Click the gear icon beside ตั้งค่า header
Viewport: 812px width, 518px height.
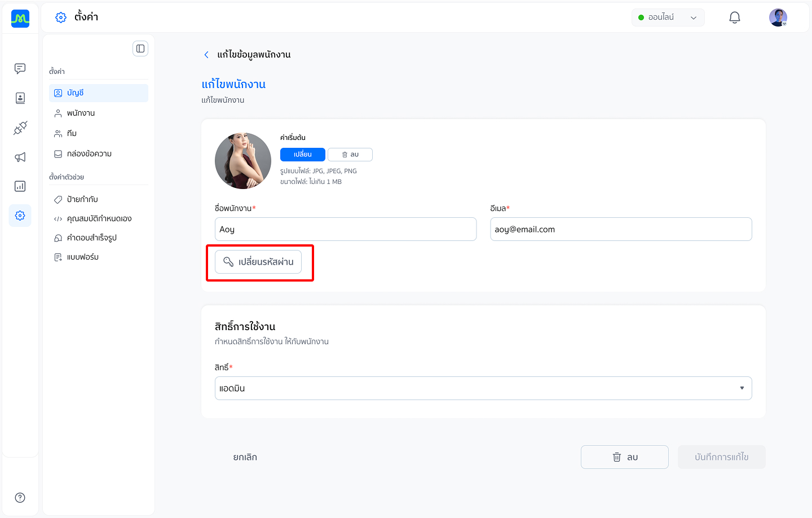pyautogui.click(x=61, y=17)
